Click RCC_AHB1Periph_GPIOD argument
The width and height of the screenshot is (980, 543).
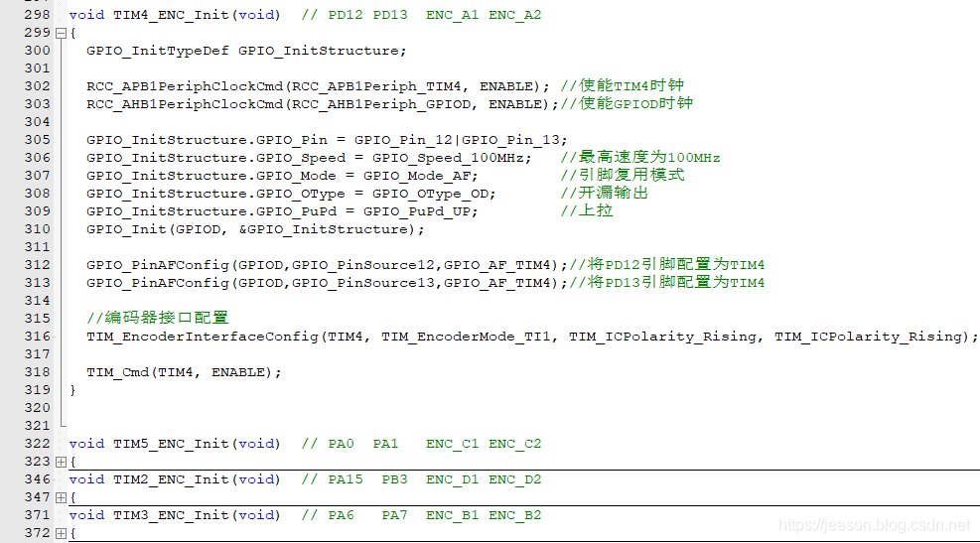[x=380, y=103]
